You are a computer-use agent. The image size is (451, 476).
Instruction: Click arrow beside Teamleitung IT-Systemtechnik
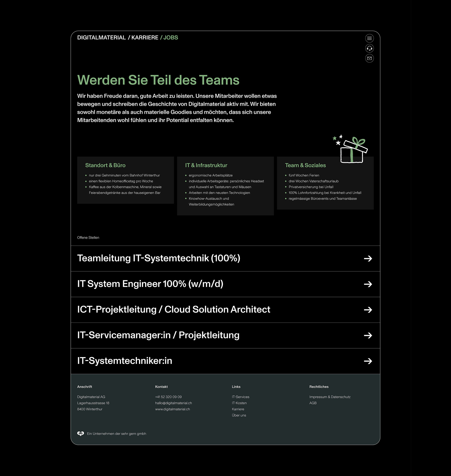click(368, 259)
